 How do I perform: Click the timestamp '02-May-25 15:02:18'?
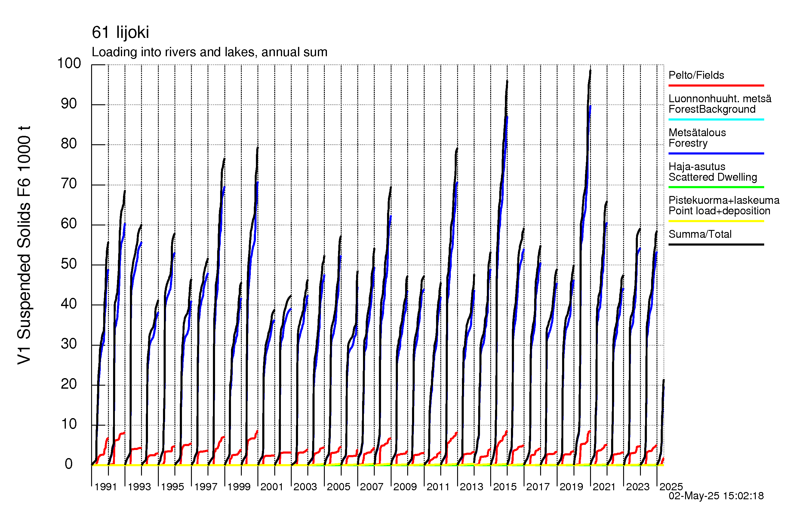(x=716, y=496)
